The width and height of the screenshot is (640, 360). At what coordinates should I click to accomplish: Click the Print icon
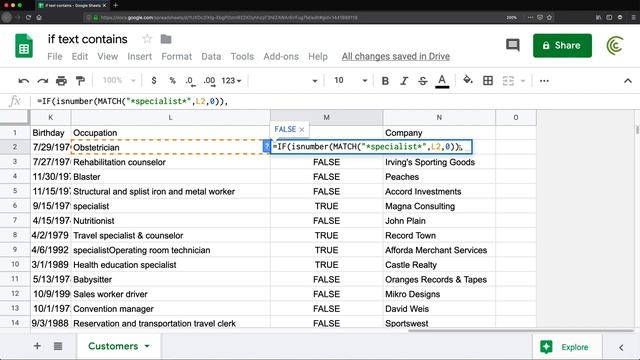pos(61,81)
